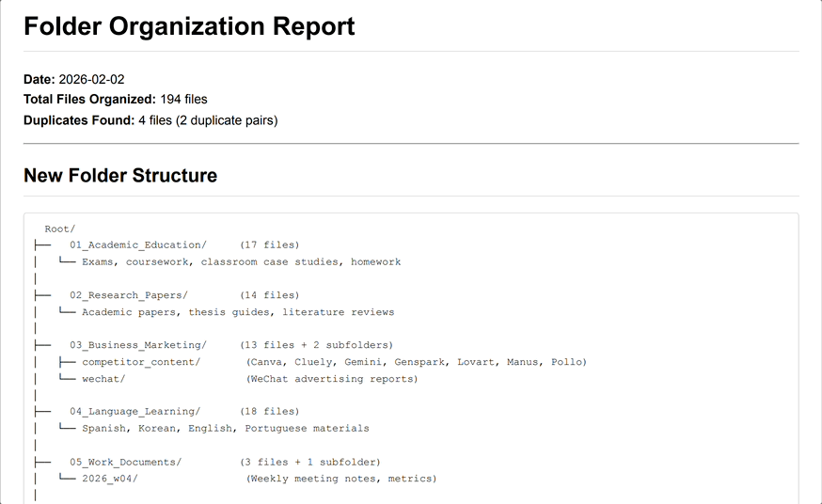Click the "Exams, coursework" description line
The image size is (822, 504).
241,261
